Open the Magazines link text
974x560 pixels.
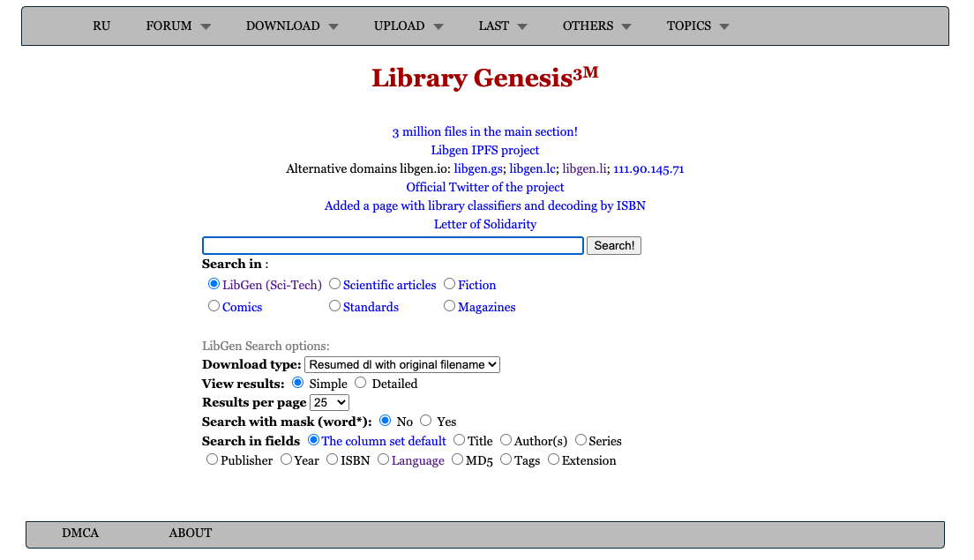click(486, 307)
